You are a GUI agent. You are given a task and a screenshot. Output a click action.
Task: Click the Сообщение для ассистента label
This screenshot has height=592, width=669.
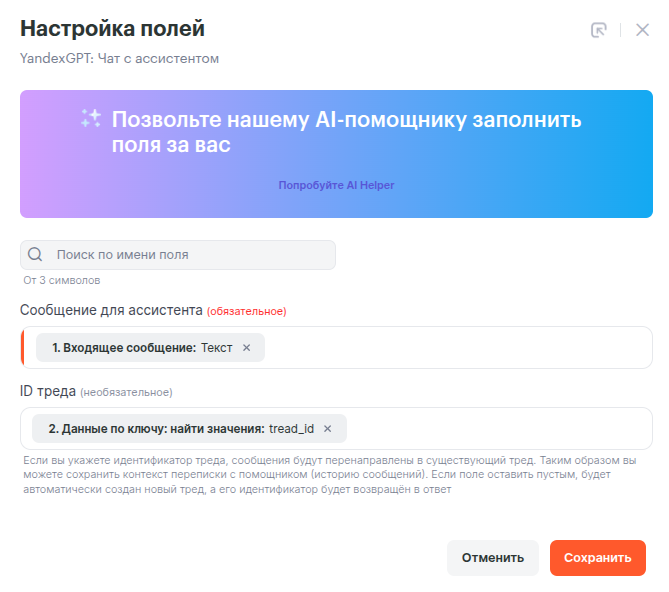111,310
